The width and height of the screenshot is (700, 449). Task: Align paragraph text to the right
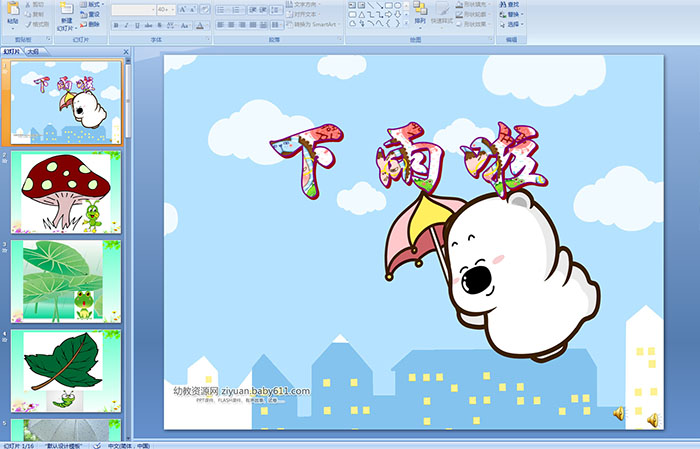coord(242,25)
